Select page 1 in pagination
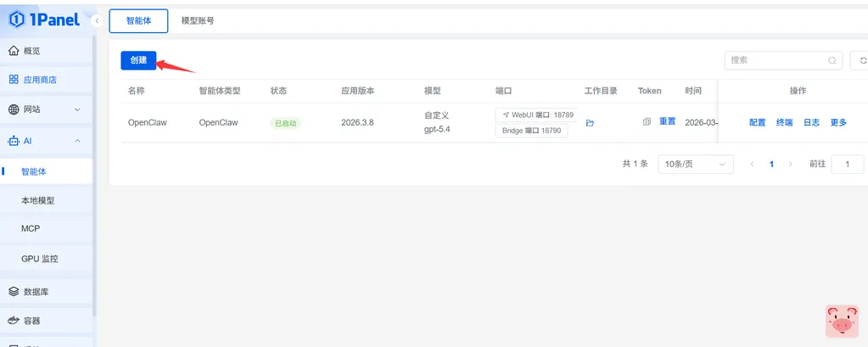This screenshot has height=347, width=868. point(771,164)
